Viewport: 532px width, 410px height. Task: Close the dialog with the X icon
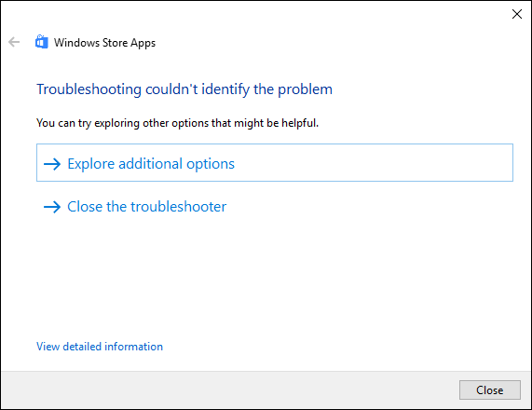coord(517,14)
